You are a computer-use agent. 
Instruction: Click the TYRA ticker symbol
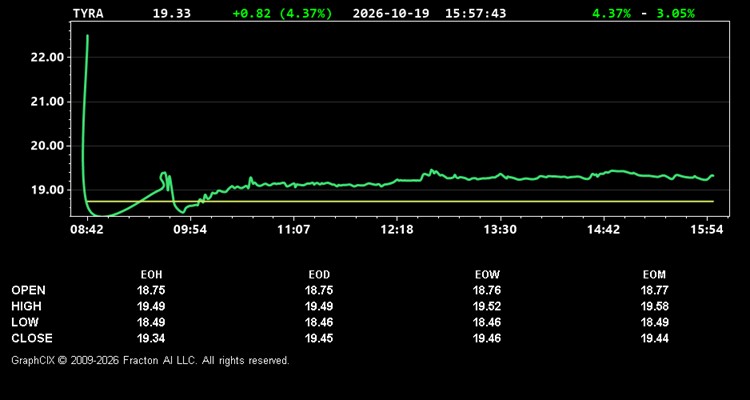click(x=88, y=13)
